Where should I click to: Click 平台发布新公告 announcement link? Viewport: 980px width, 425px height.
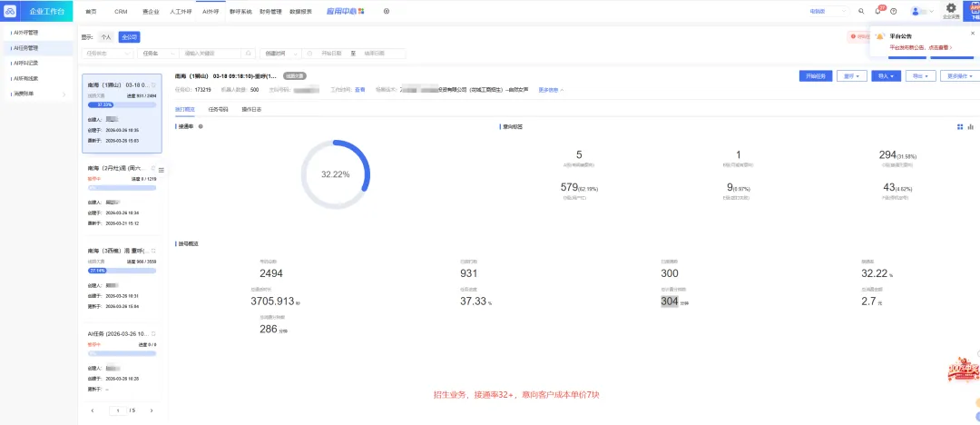click(920, 47)
